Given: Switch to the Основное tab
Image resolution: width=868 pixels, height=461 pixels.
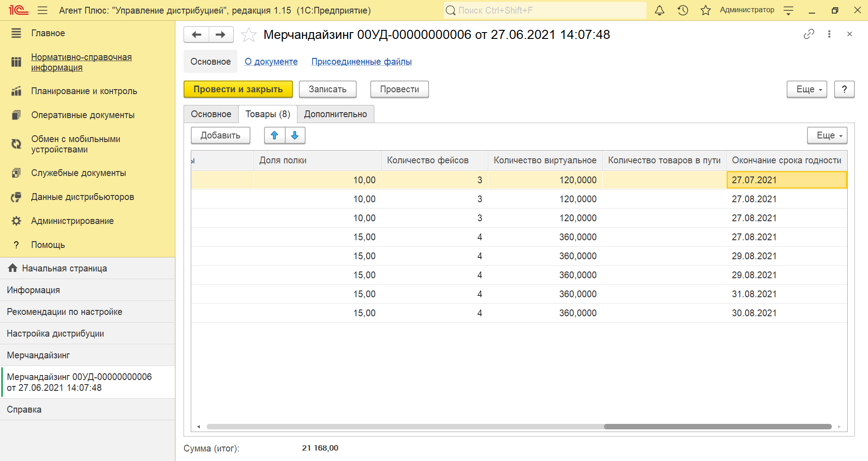Looking at the screenshot, I should [211, 114].
